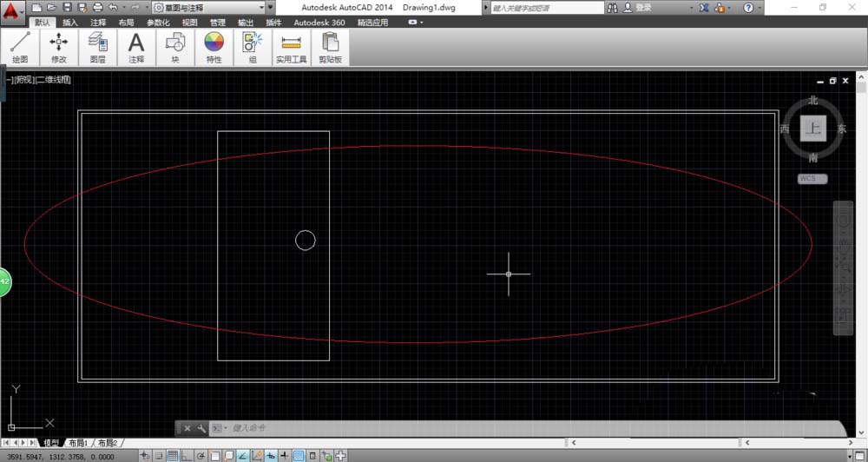Click 东 (East) on the ViewCube compass
868x462 pixels.
pos(842,129)
